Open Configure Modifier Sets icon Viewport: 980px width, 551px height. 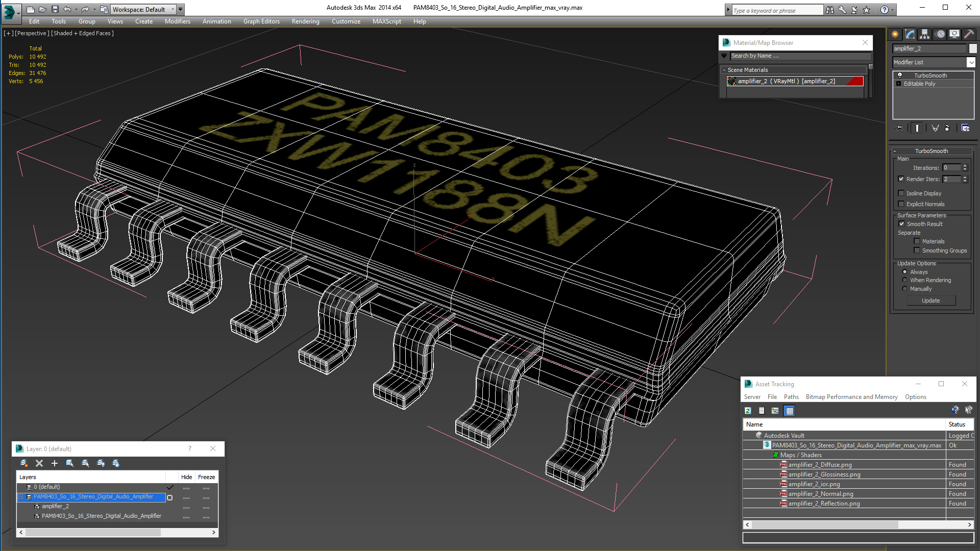965,128
